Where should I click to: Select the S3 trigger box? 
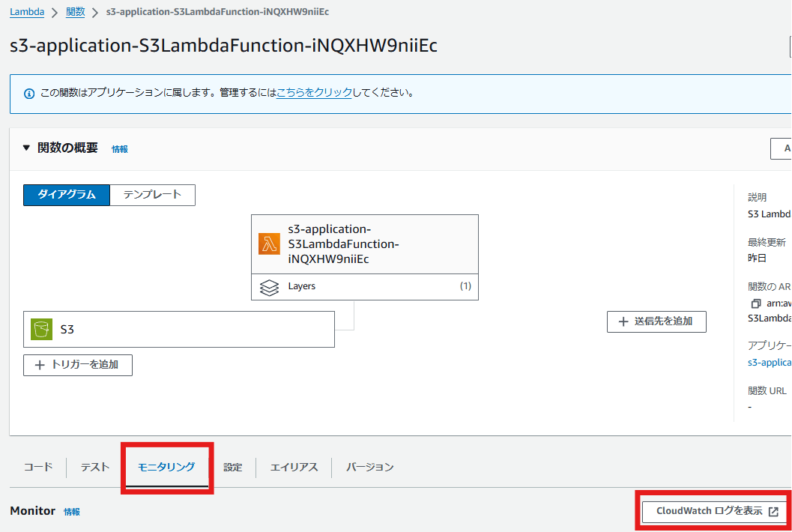(x=179, y=330)
